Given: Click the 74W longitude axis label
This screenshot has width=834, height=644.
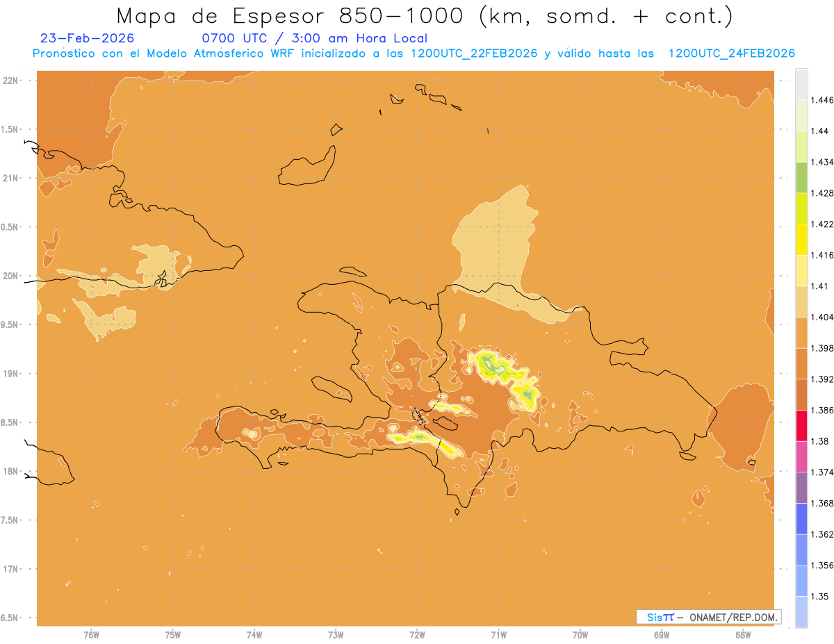Looking at the screenshot, I should [254, 635].
